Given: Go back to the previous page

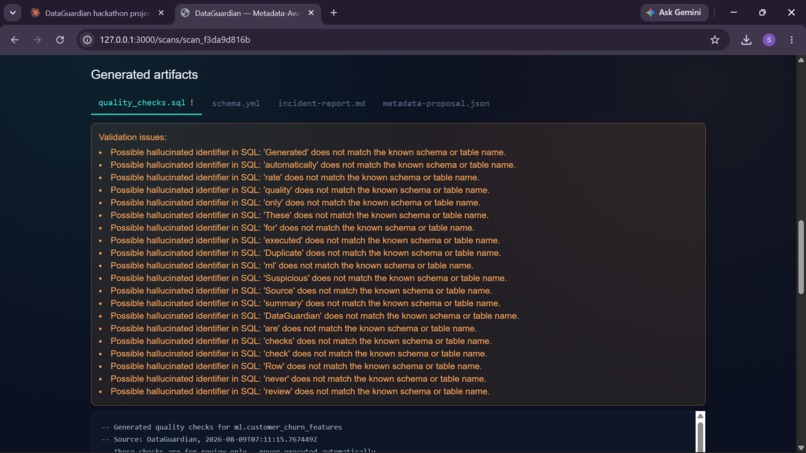Looking at the screenshot, I should pos(14,40).
